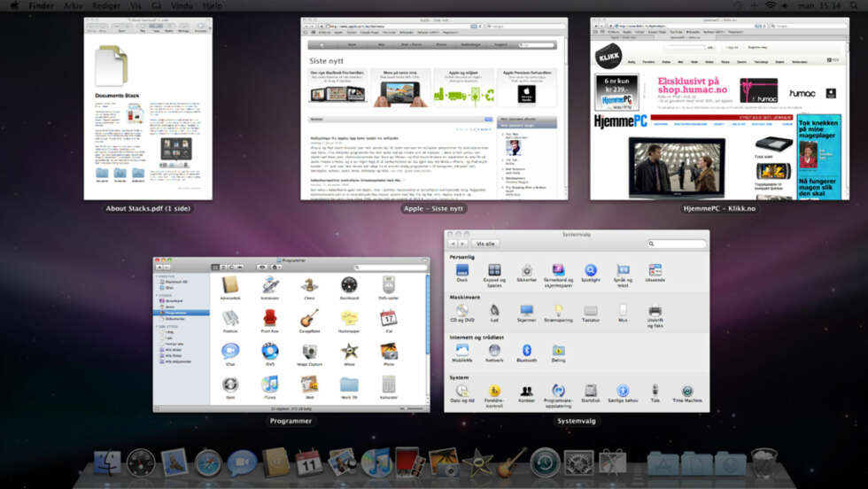Open the Hjelp menu

tap(212, 5)
